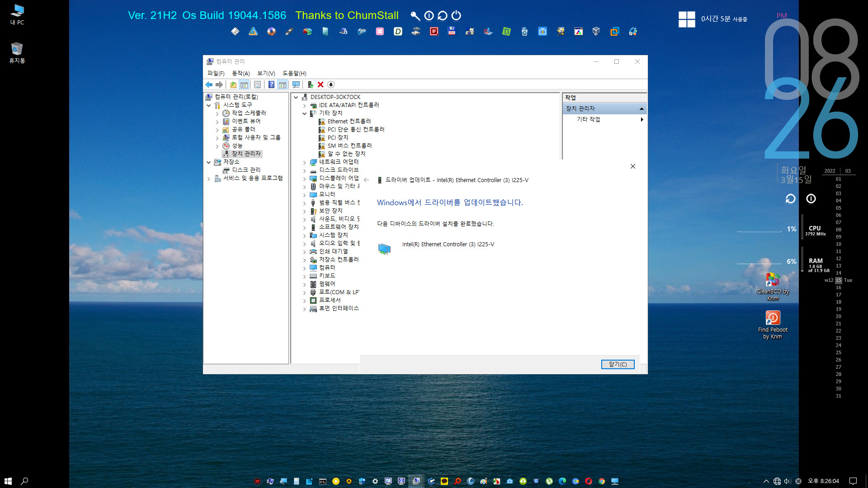Collapse the 시스템 도구 tree node
Screen dimensions: 868x488
coord(209,105)
